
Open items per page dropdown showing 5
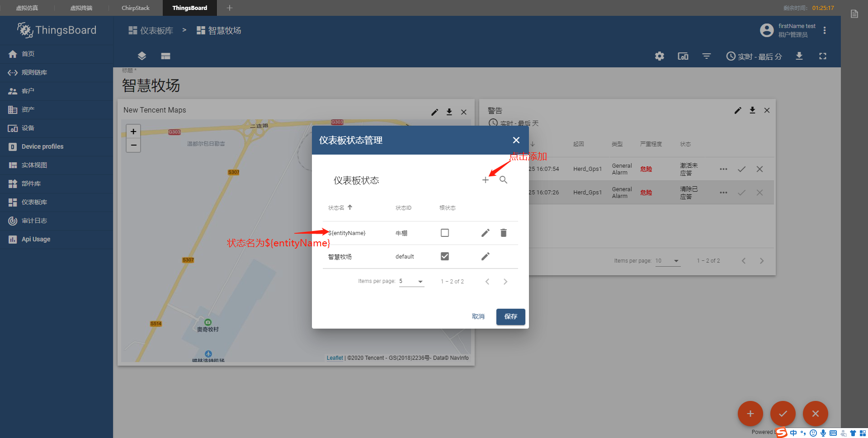click(x=411, y=281)
